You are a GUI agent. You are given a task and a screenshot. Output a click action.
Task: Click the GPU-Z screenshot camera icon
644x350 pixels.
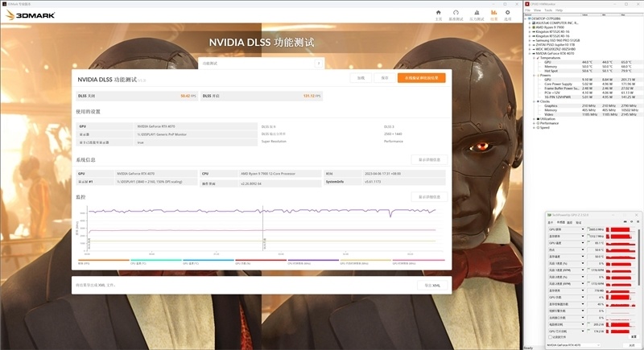tap(625, 222)
